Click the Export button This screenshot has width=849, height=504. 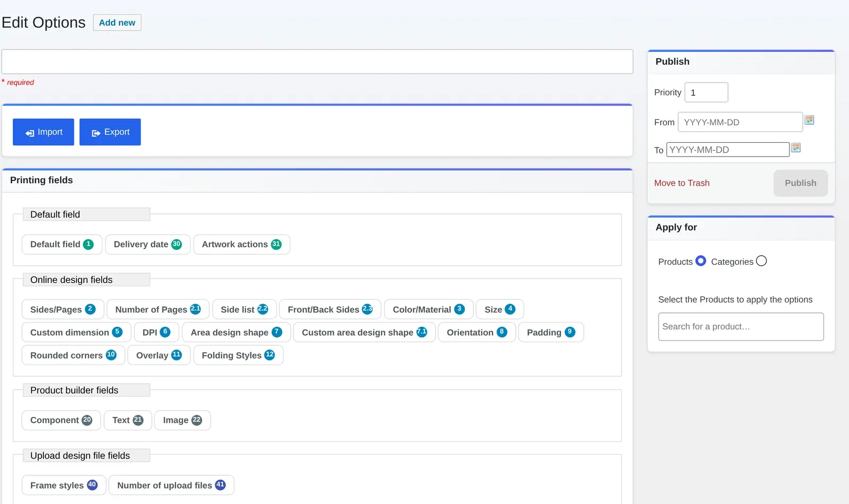pyautogui.click(x=110, y=132)
